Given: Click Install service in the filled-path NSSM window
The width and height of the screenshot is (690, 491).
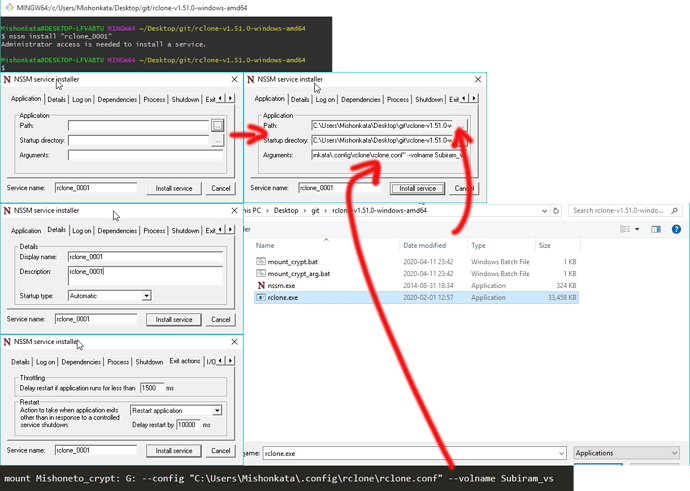Looking at the screenshot, I should tap(417, 188).
